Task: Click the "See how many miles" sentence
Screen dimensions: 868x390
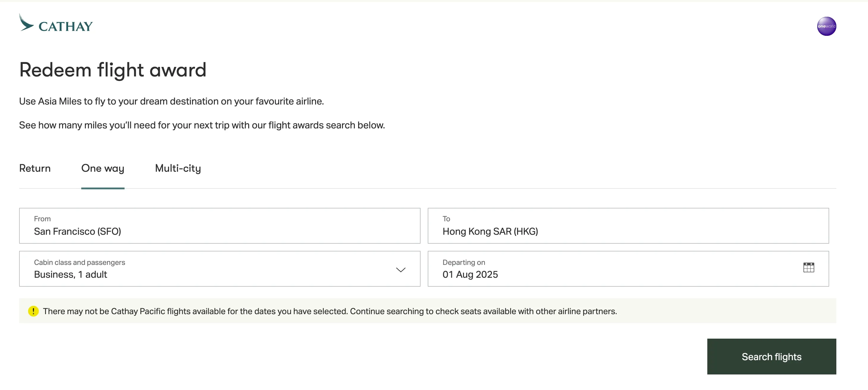Action: point(202,125)
